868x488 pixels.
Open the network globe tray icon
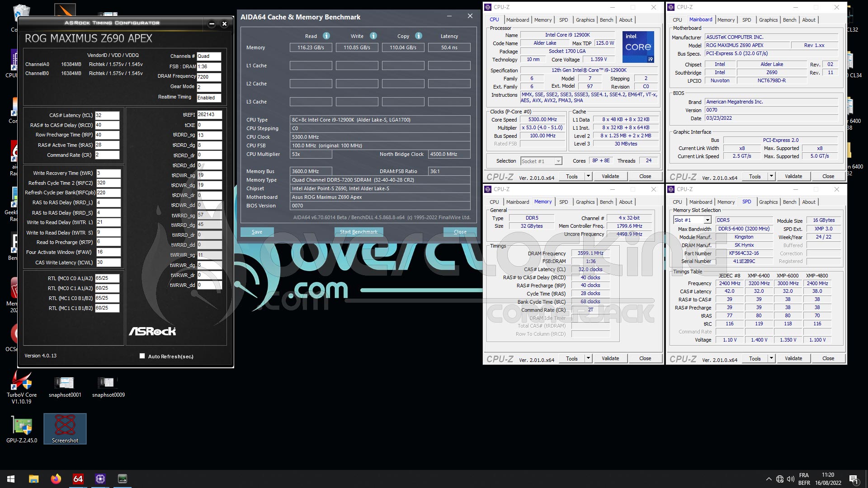tap(780, 479)
